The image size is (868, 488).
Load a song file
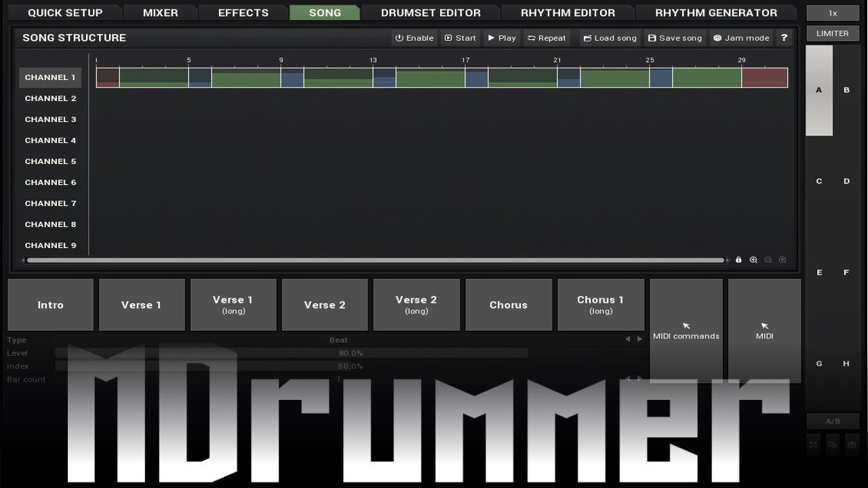pos(610,38)
